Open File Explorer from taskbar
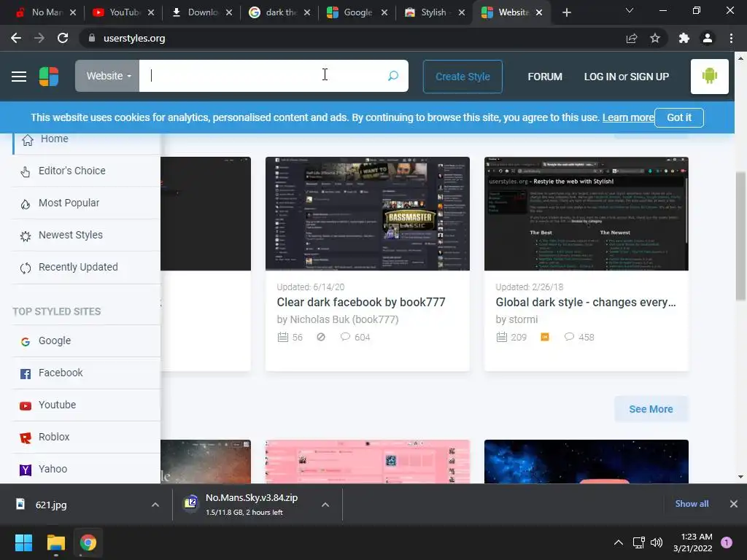Screen dimensions: 747x560 coord(55,542)
